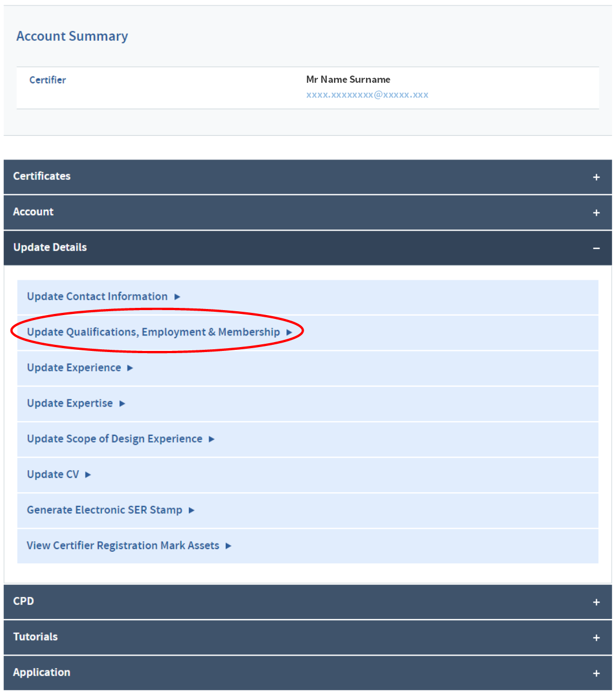The height and width of the screenshot is (698, 616).
Task: Click arrow icon beside Update Contact Information
Action: point(177,297)
